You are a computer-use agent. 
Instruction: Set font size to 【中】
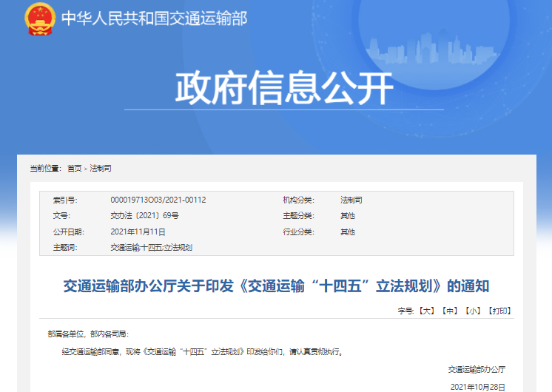[x=449, y=311]
